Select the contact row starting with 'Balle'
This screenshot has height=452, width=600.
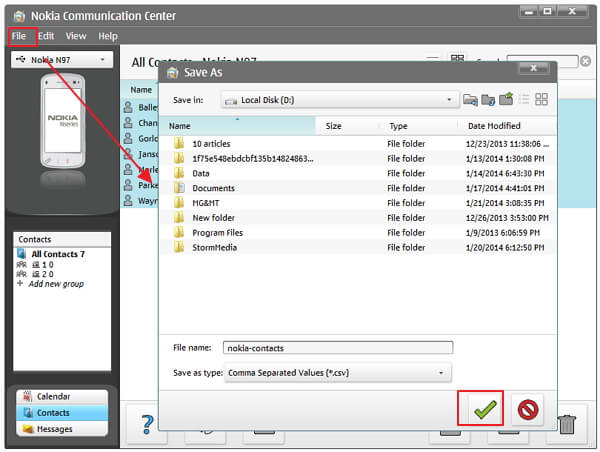pyautogui.click(x=140, y=107)
